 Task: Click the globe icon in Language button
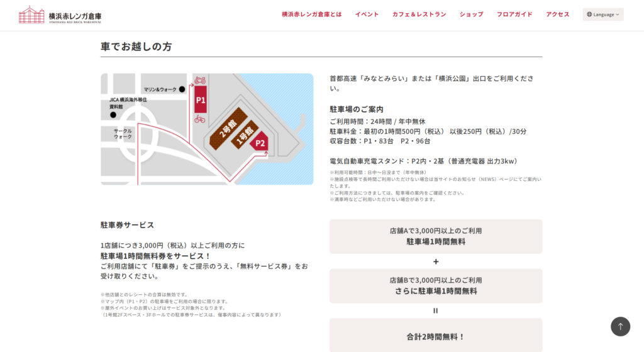[589, 14]
